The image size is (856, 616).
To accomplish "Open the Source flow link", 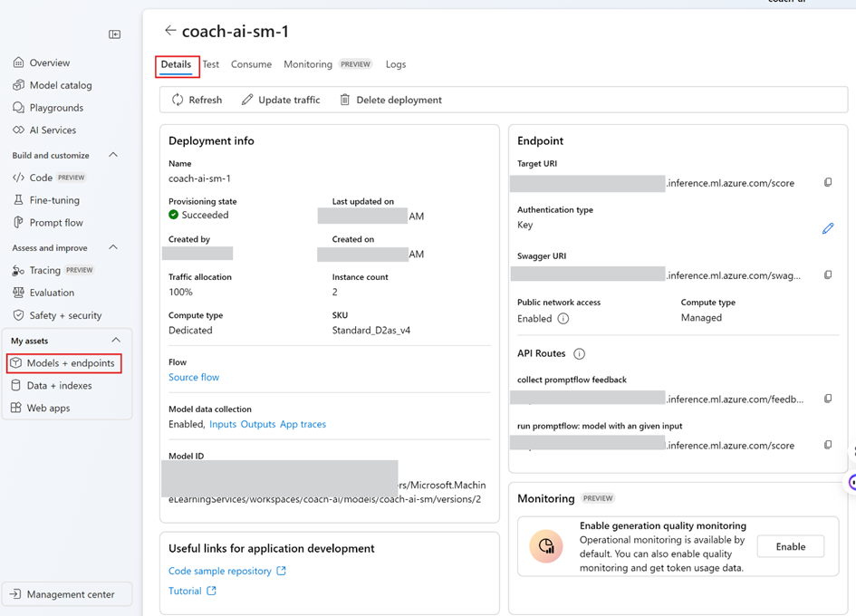I will coord(194,378).
